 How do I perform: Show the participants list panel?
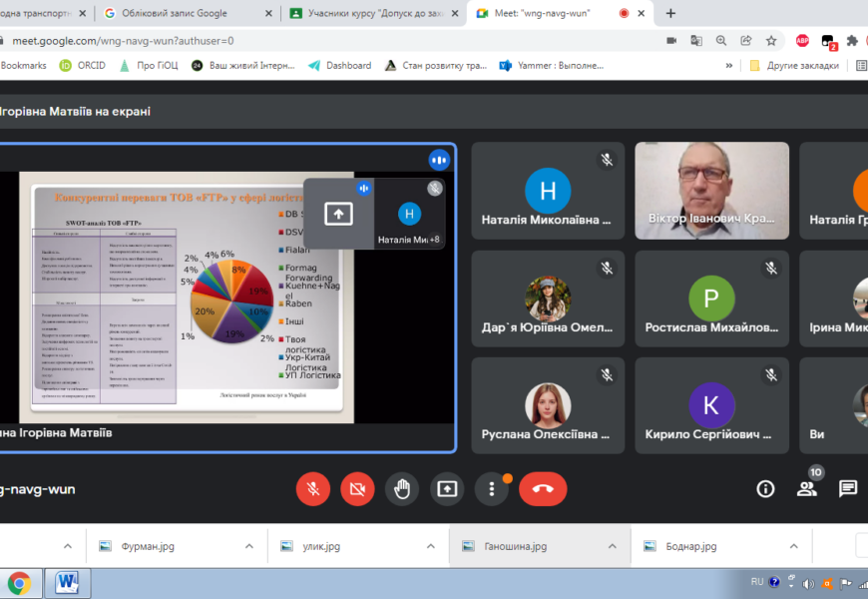pos(806,488)
